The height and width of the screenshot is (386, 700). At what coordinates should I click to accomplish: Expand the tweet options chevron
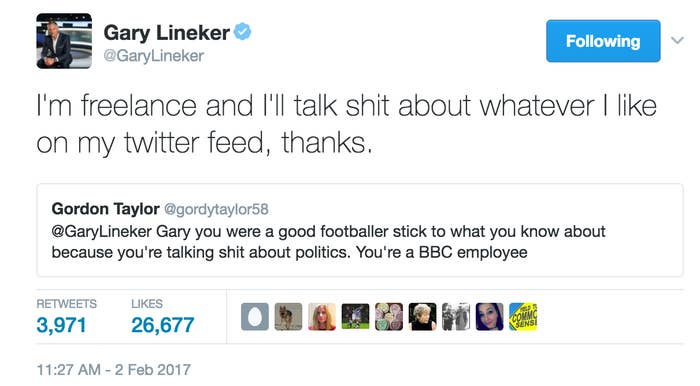[x=677, y=41]
